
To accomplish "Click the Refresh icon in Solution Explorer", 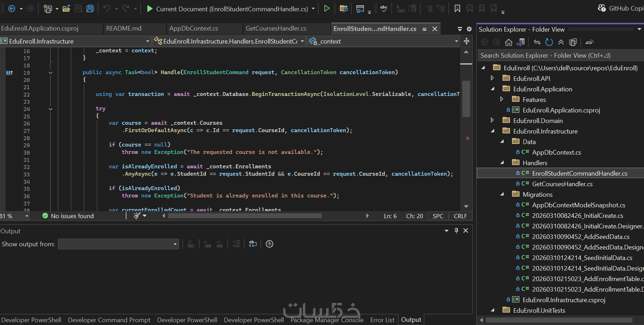I will pos(549,42).
